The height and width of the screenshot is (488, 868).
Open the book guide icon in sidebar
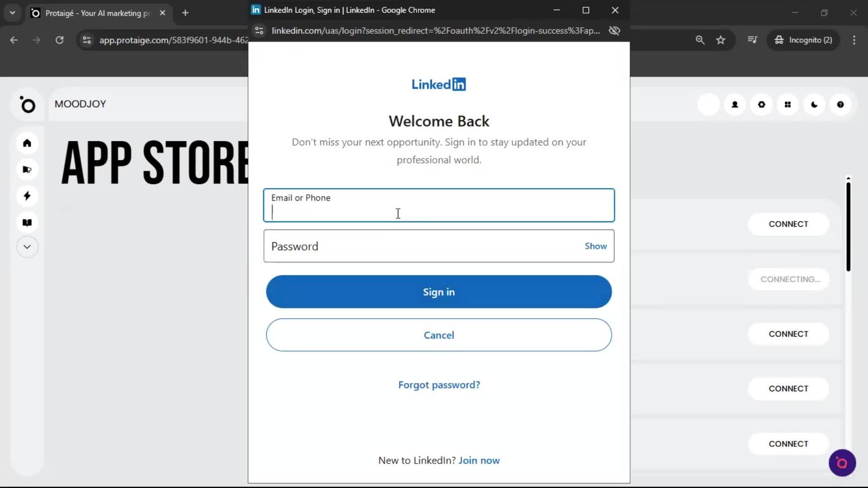(27, 222)
